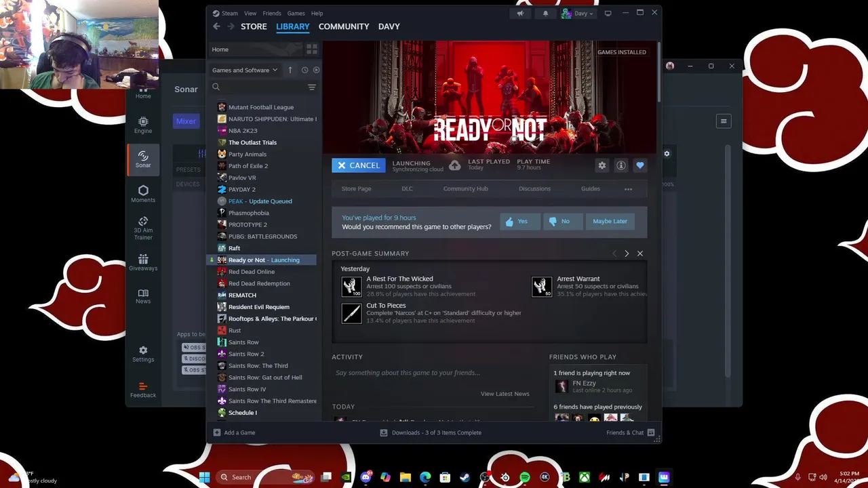Open Steam notifications bell
The image size is (868, 488).
[x=545, y=13]
